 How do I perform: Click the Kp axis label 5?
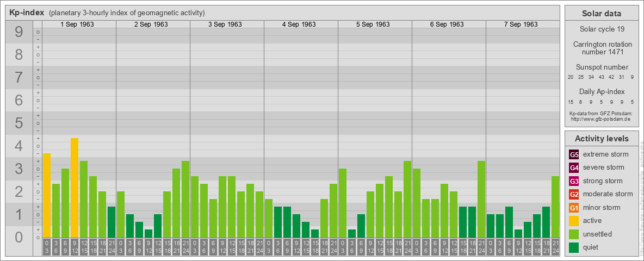click(x=19, y=123)
